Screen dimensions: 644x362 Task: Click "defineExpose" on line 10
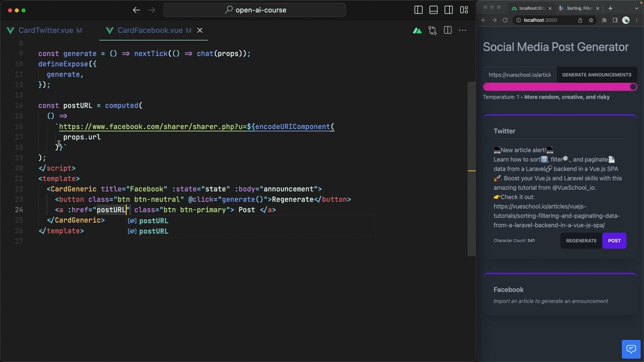[63, 64]
